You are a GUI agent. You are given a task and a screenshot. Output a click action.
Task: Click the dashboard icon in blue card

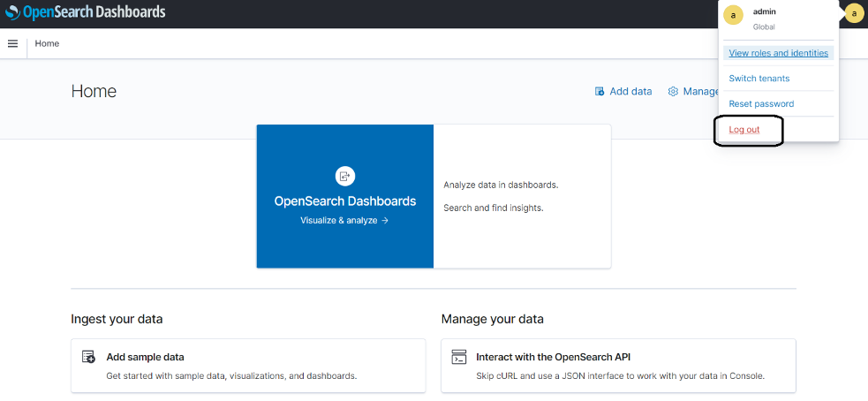[x=345, y=176]
